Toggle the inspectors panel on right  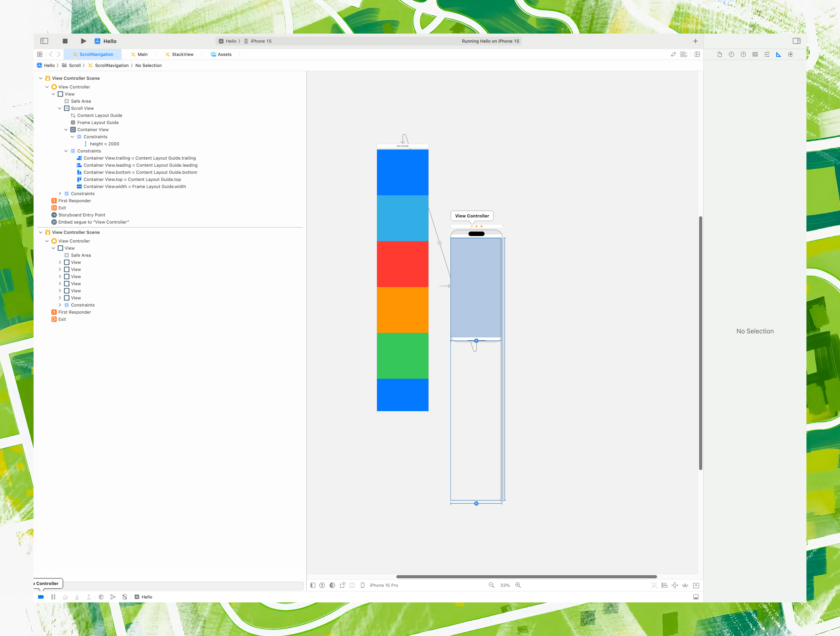(797, 41)
